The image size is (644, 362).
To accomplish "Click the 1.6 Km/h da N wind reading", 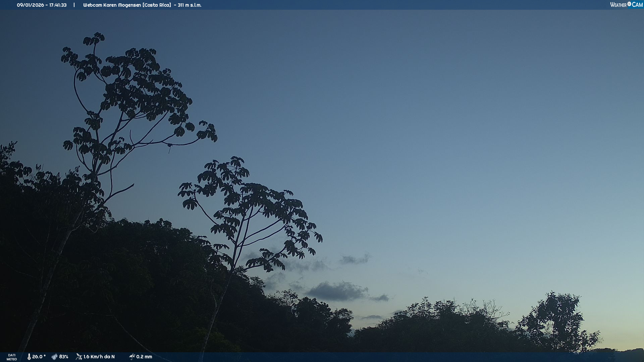I will point(99,357).
